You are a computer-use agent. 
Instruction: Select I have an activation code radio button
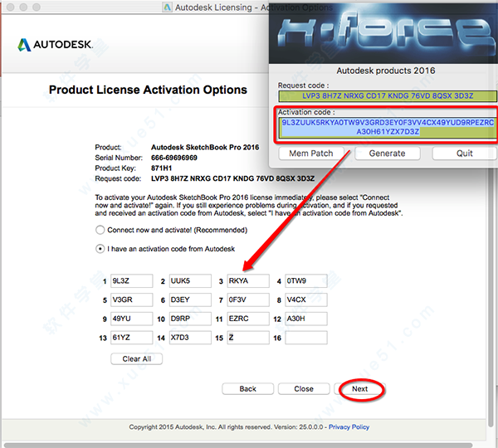click(x=100, y=249)
